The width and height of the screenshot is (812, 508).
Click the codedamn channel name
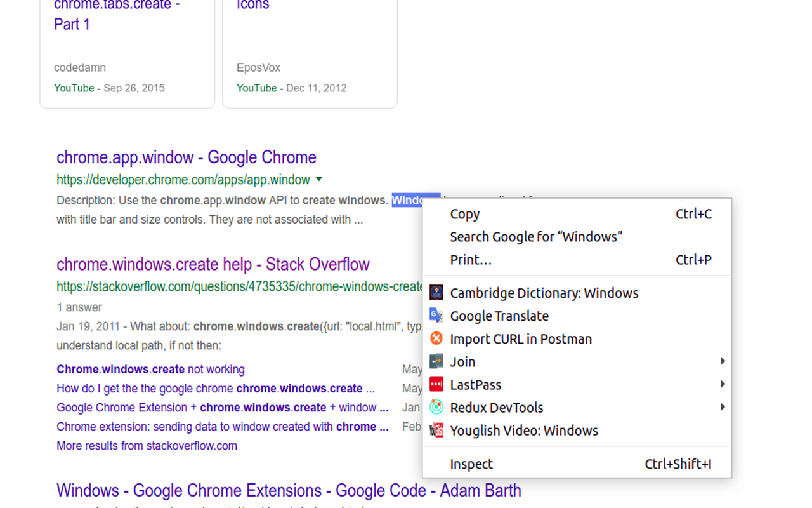click(80, 68)
